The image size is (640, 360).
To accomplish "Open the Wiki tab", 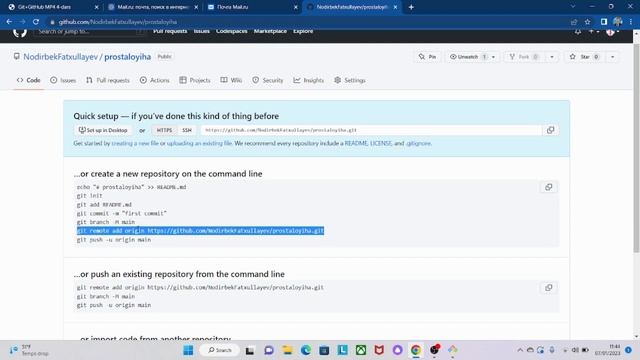I will (231, 80).
